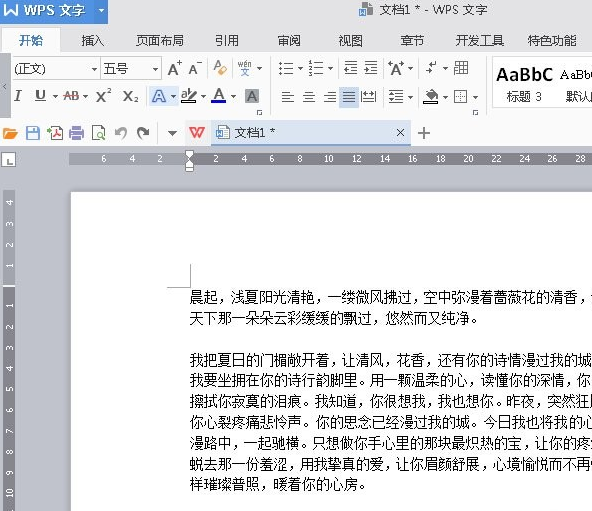The width and height of the screenshot is (592, 511).
Task: Export document to PDF icon
Action: (x=55, y=133)
